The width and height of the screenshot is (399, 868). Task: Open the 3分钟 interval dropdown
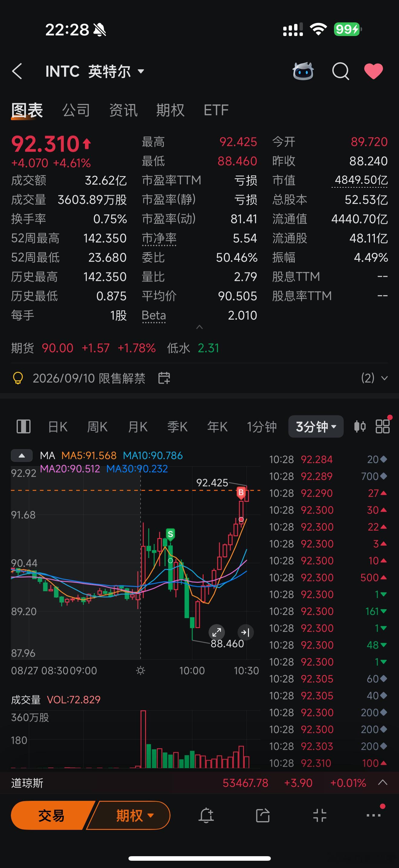pyautogui.click(x=316, y=427)
